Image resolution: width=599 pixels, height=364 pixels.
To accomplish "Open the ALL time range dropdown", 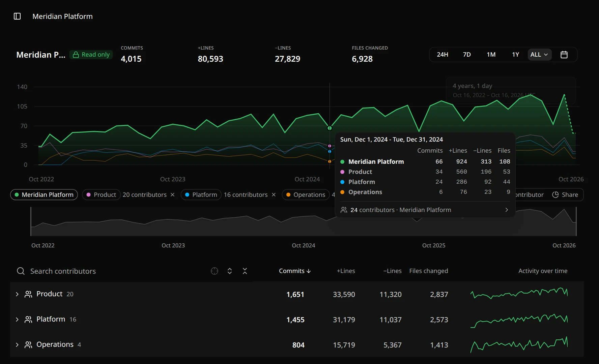I will coord(539,55).
